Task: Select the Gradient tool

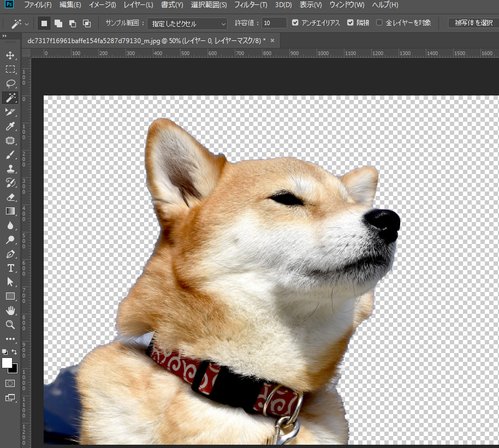Action: click(10, 211)
